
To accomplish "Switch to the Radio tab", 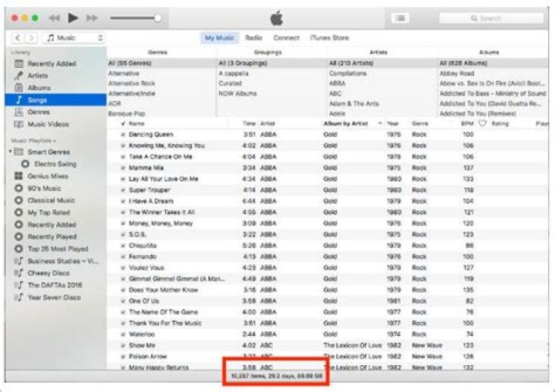I will tap(253, 37).
